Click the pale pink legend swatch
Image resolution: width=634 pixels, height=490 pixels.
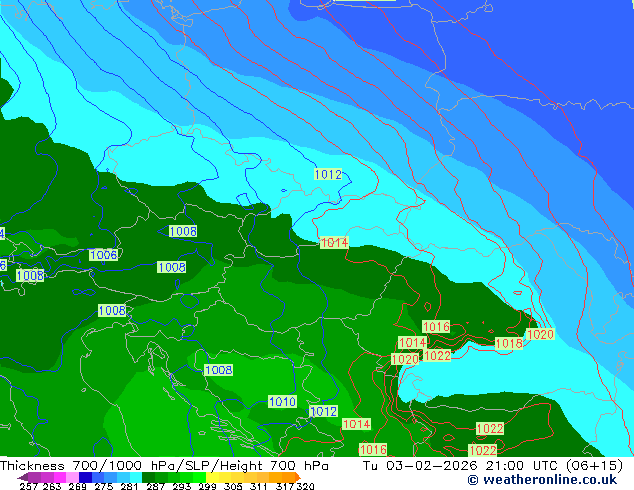pos(72,477)
